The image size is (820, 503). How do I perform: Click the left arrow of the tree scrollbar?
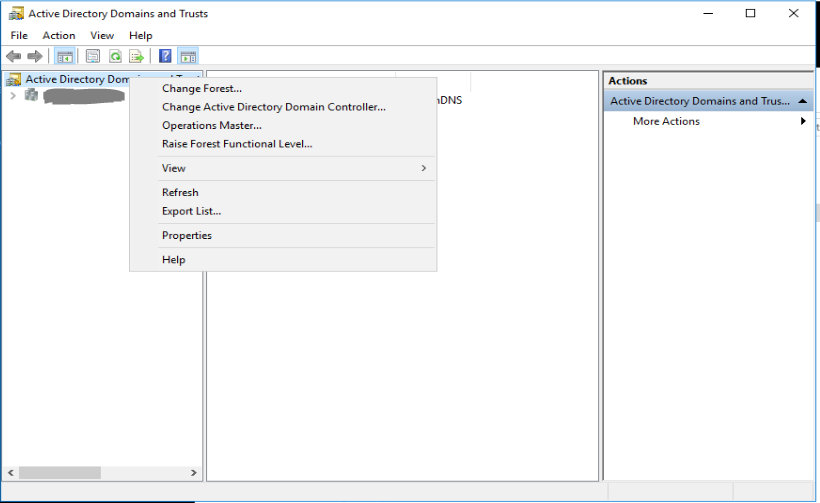(10, 473)
